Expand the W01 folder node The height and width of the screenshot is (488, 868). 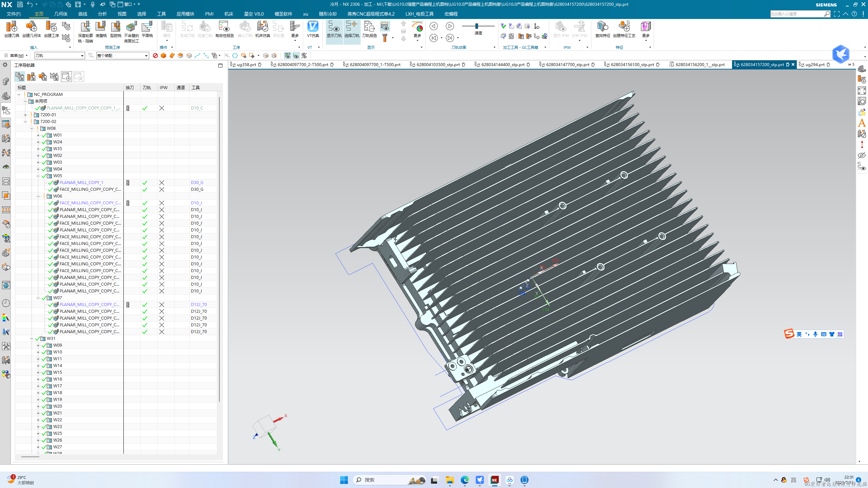coord(38,135)
